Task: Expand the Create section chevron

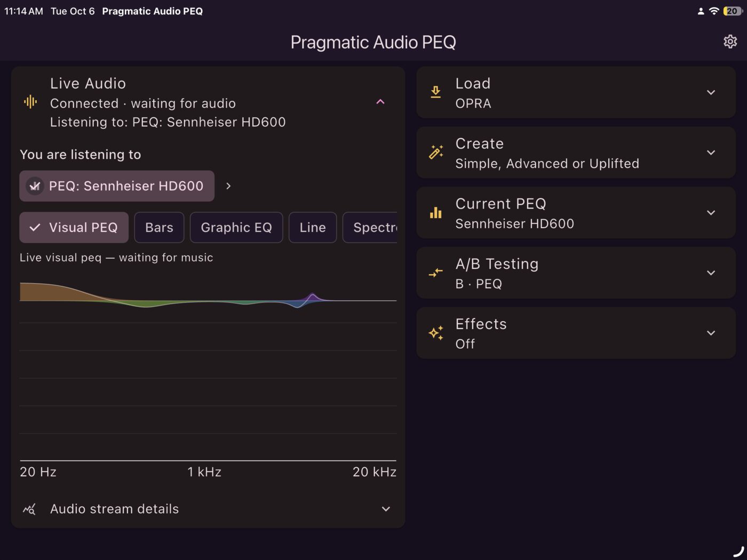Action: pos(711,153)
